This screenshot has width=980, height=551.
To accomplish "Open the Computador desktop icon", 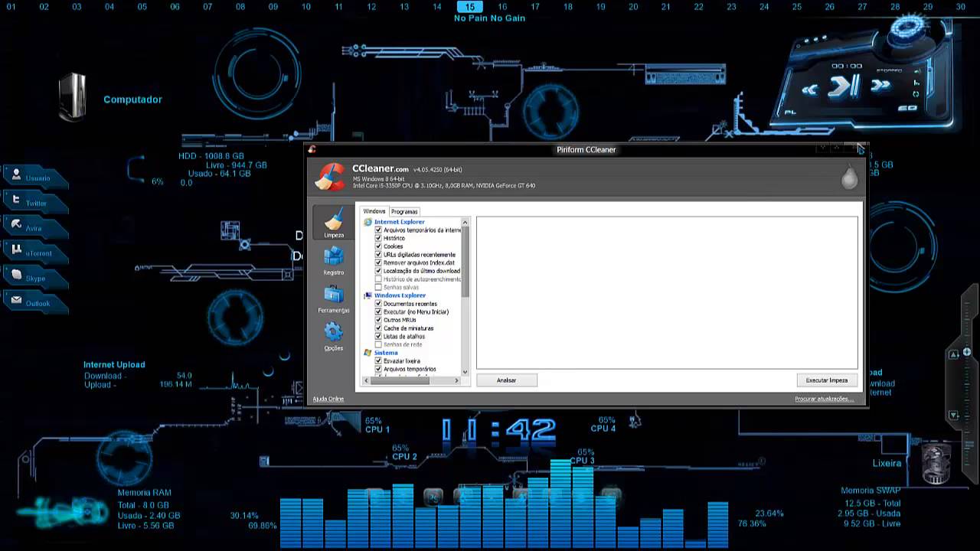I will click(73, 97).
